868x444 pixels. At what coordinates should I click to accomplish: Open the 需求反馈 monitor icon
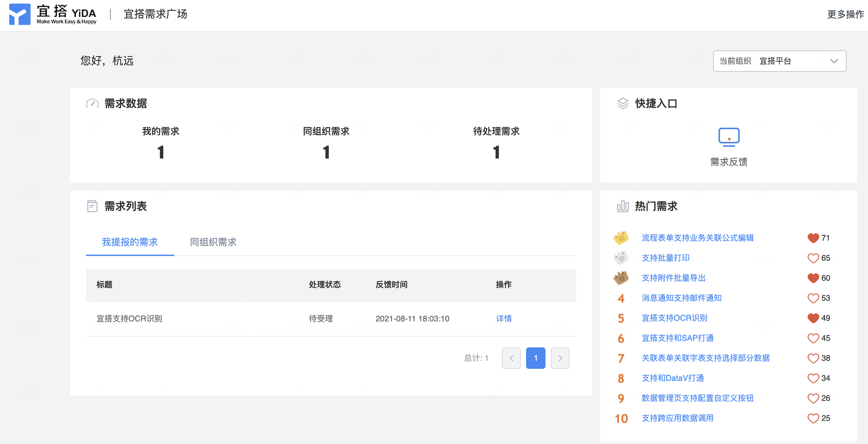(728, 137)
